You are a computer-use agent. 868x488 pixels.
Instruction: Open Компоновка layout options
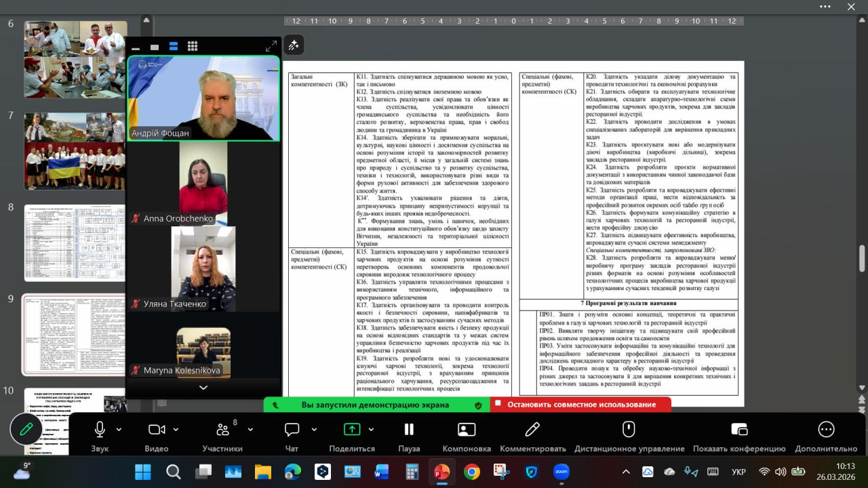467,430
